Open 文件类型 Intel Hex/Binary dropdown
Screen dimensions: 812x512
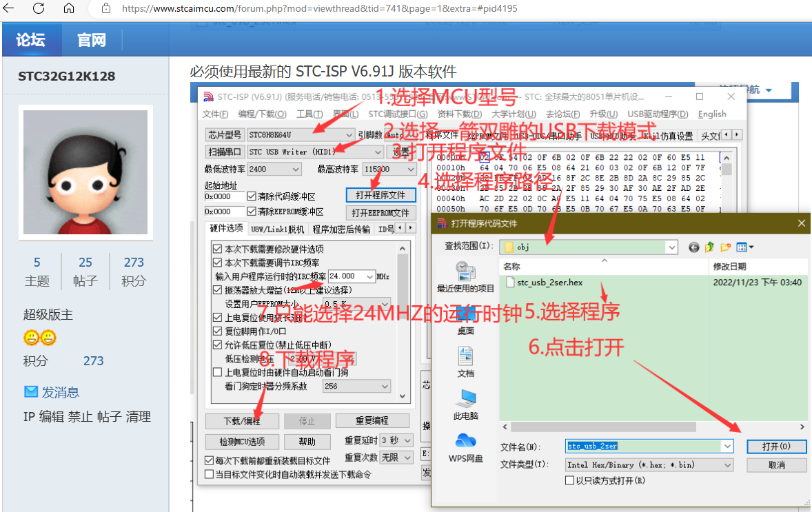[649, 465]
